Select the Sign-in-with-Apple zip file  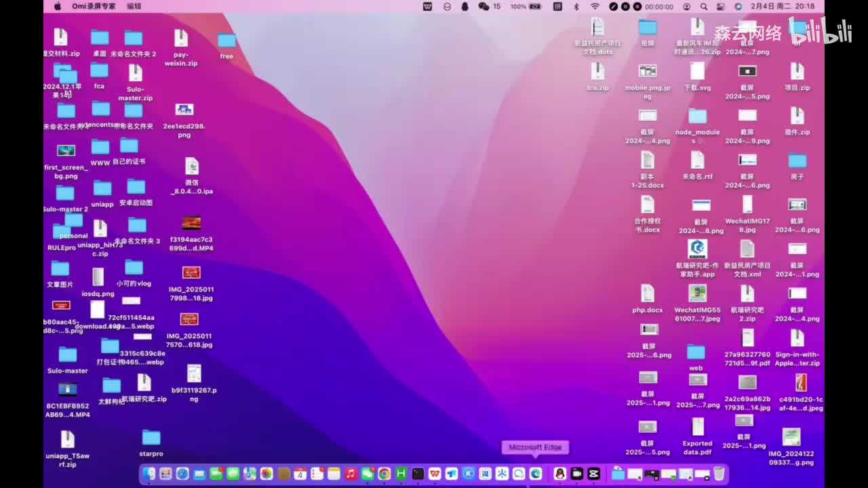(x=797, y=348)
